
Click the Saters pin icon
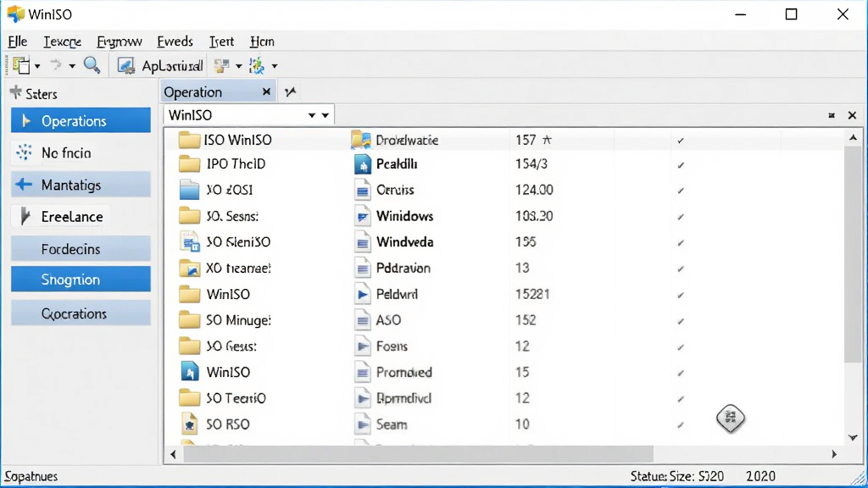point(15,93)
